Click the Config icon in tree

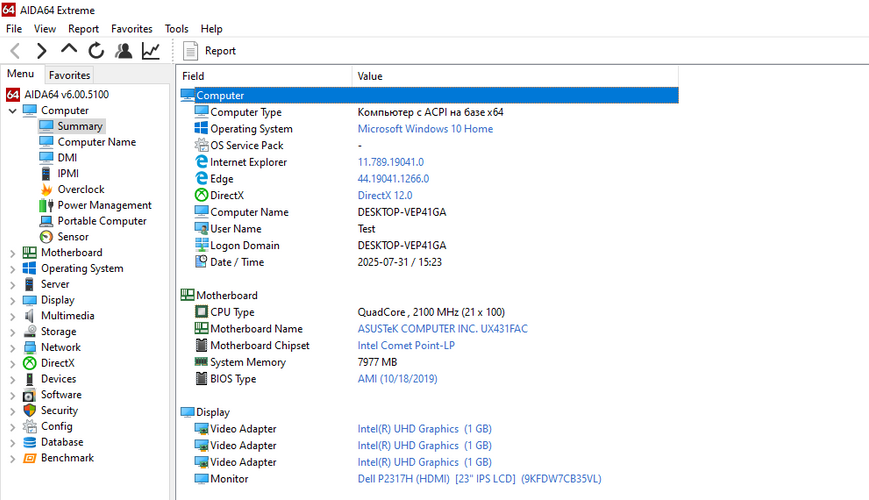coord(29,427)
